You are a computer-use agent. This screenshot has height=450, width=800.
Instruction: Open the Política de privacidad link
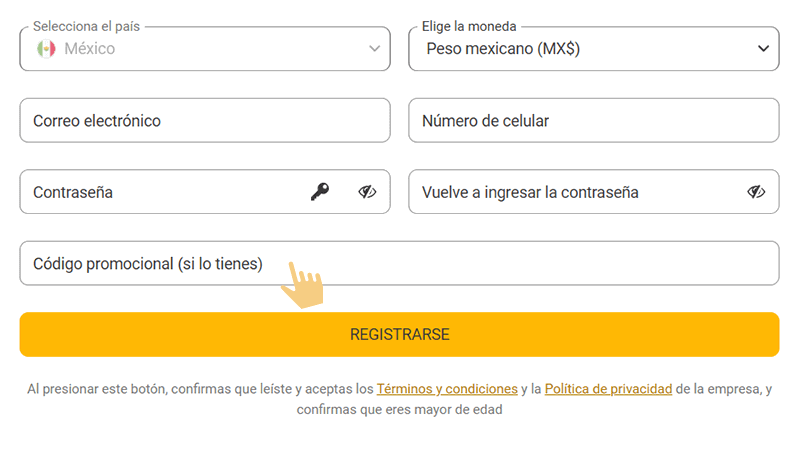(608, 388)
